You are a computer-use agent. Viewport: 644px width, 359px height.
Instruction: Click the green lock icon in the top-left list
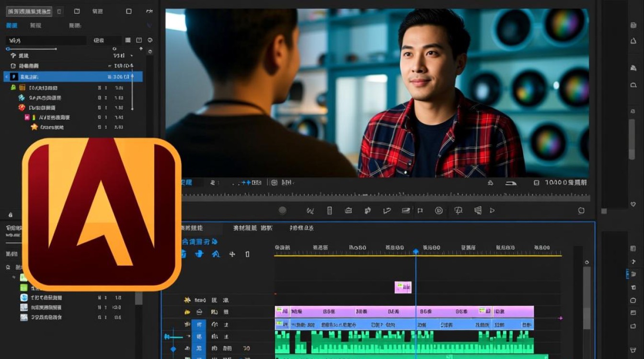pyautogui.click(x=13, y=88)
